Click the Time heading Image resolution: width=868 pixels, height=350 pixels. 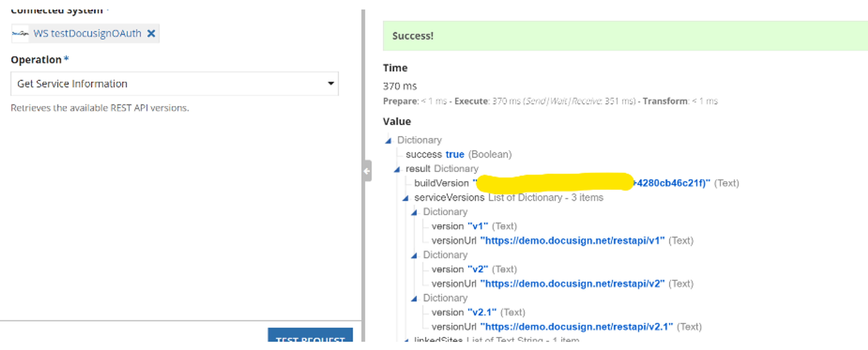[395, 68]
